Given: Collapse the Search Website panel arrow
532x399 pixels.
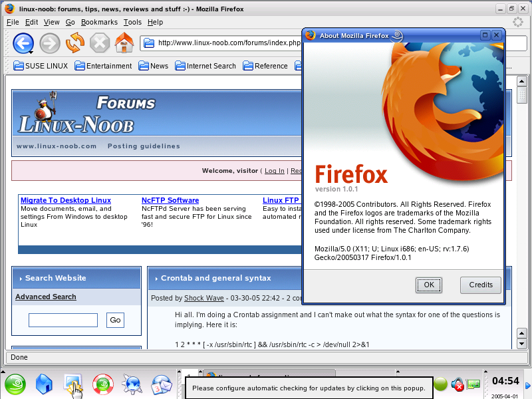Looking at the screenshot, I should [21, 279].
